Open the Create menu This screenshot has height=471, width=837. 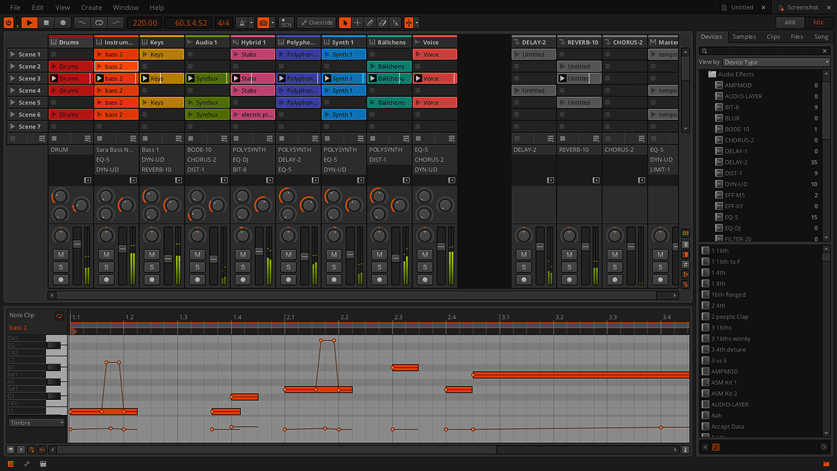(x=91, y=7)
